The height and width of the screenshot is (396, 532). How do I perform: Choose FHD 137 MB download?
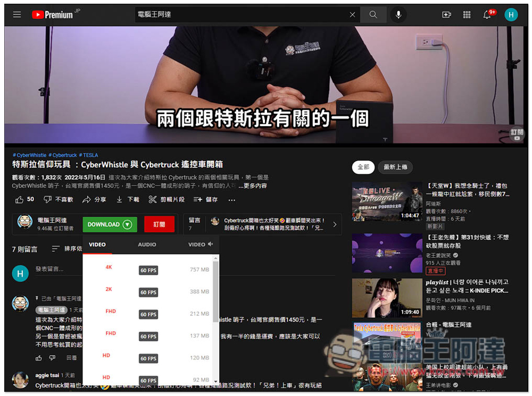click(x=148, y=335)
